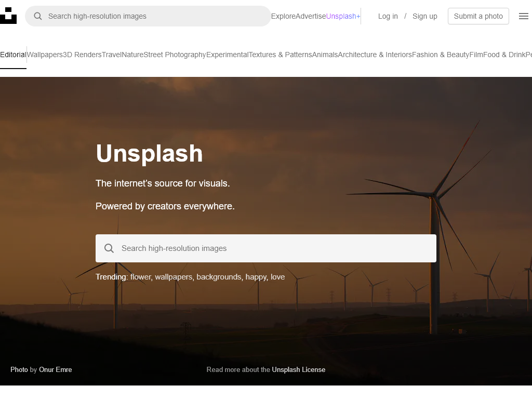Viewport: 532px width, 399px height.
Task: Select the Editorial tab
Action: pos(13,55)
